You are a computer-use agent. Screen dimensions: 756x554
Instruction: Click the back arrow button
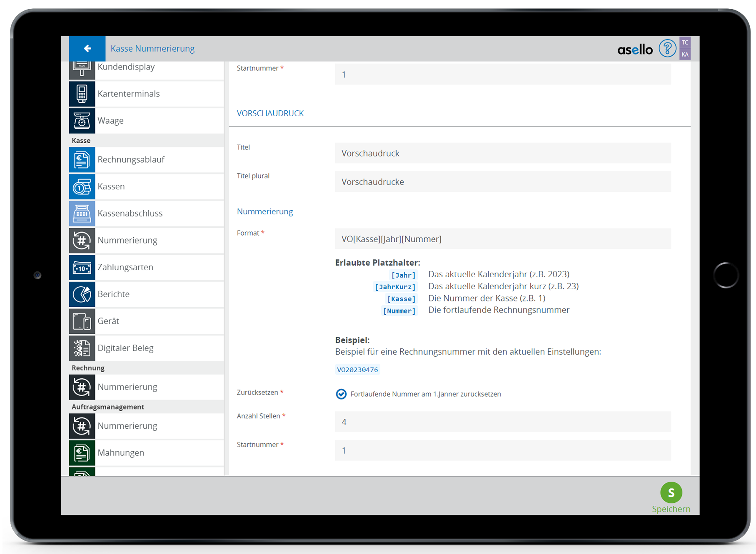[87, 49]
